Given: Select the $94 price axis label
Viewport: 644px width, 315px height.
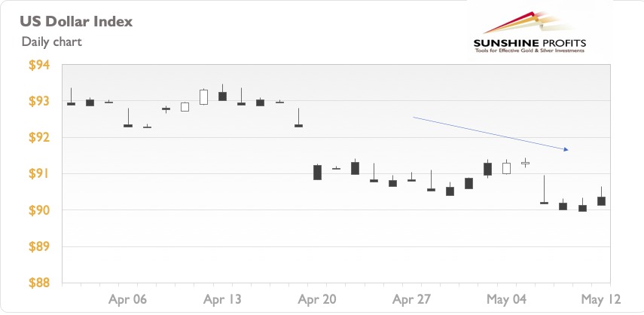Looking at the screenshot, I should 39,65.
